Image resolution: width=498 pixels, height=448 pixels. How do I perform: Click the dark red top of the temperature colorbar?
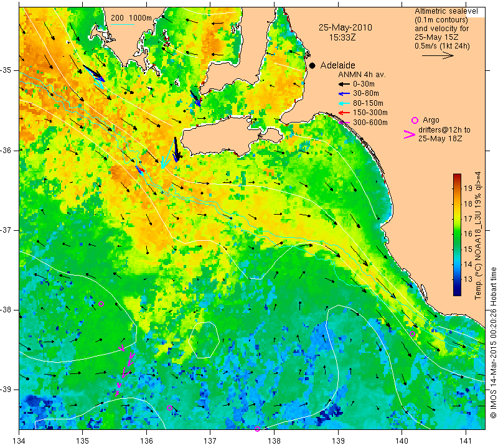point(457,176)
